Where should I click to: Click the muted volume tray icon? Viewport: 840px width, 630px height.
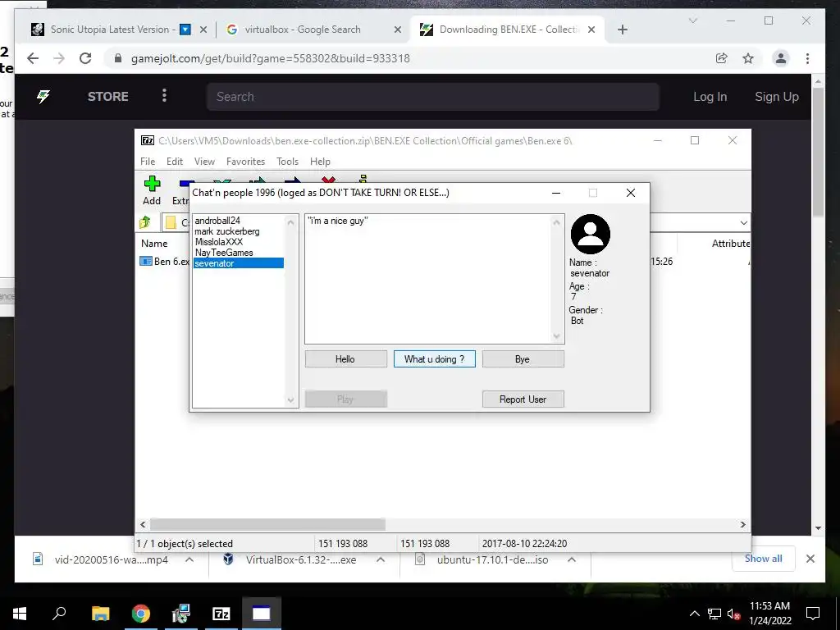pyautogui.click(x=734, y=614)
